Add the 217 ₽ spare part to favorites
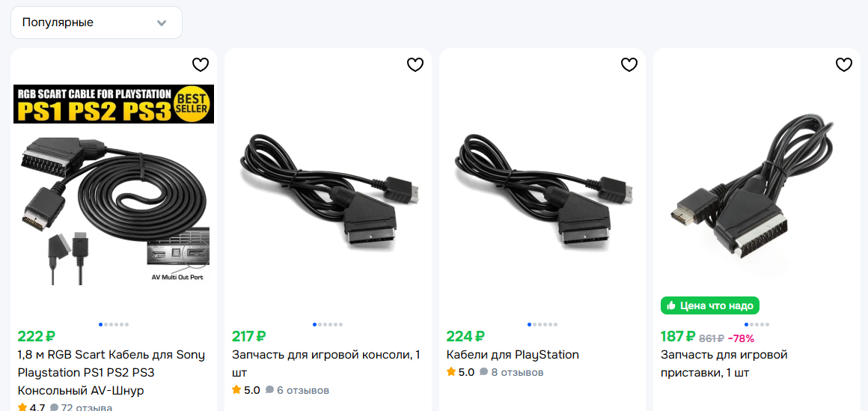 pos(415,65)
